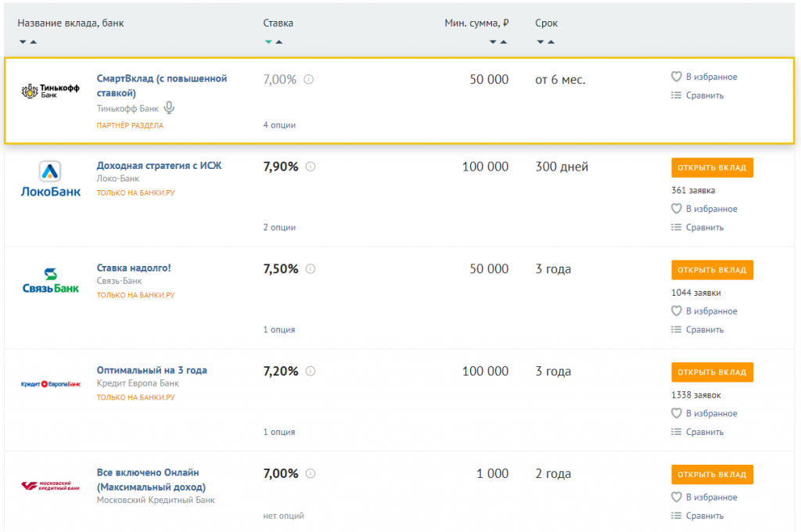Image resolution: width=801 pixels, height=532 pixels.
Task: Compare the Ставка надолго! deposit
Action: point(697,329)
